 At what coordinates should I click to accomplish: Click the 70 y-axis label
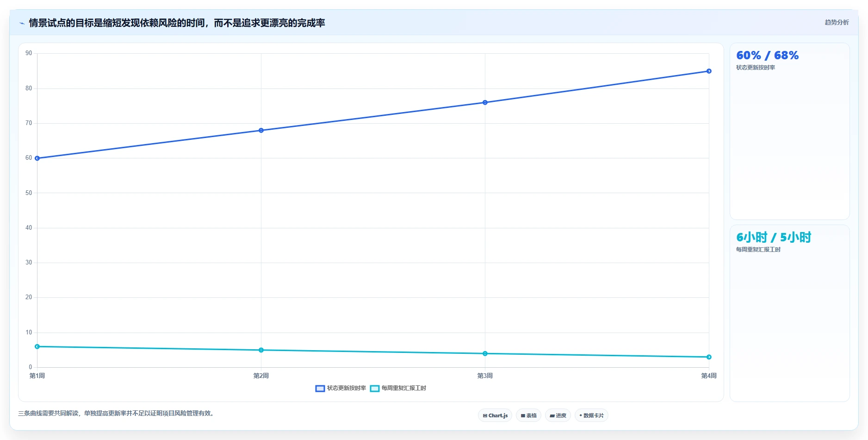pos(29,123)
